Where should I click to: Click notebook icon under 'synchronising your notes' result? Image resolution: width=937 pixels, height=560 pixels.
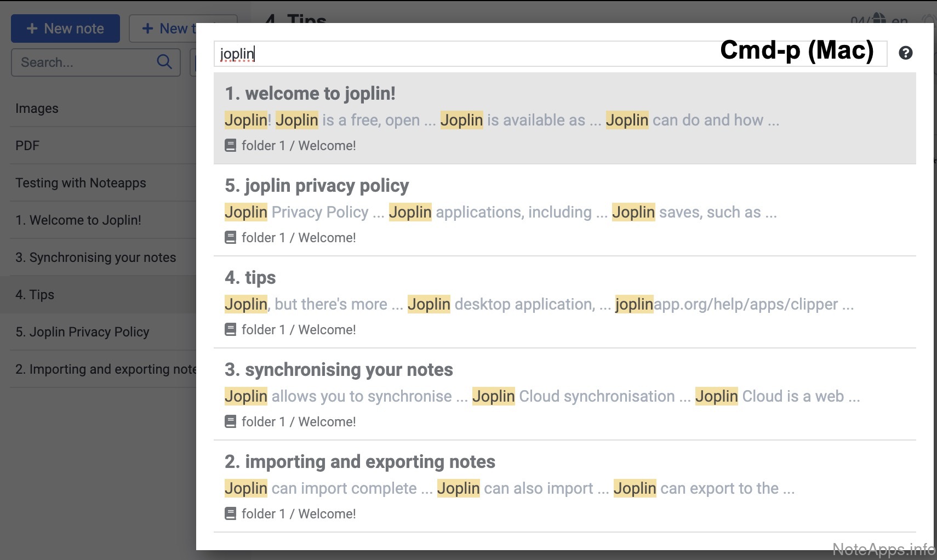pos(231,422)
